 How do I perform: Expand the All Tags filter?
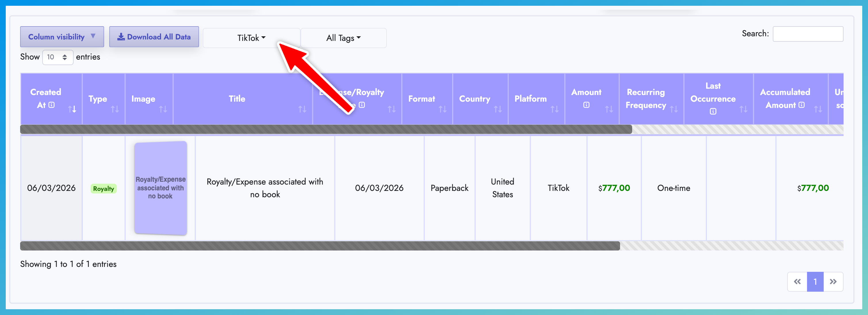click(343, 38)
